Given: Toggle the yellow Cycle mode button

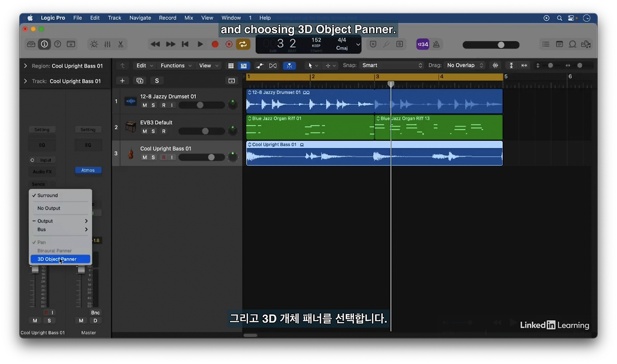Looking at the screenshot, I should pos(243,44).
